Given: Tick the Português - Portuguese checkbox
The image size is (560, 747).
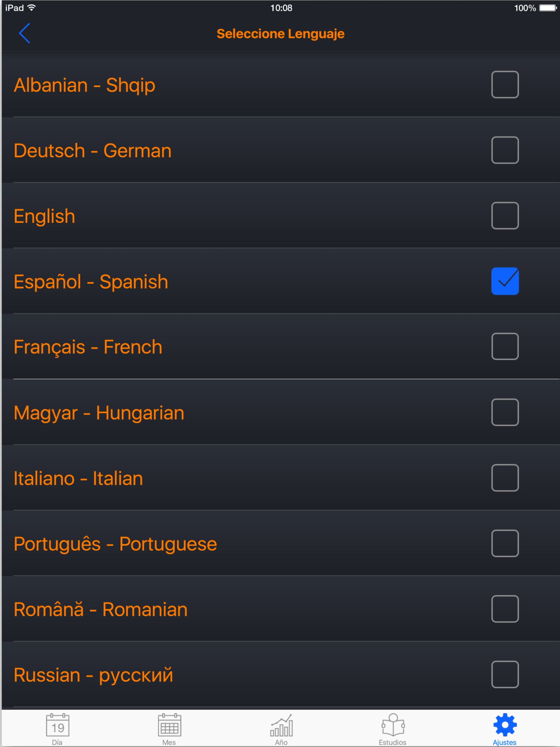Looking at the screenshot, I should click(x=504, y=543).
